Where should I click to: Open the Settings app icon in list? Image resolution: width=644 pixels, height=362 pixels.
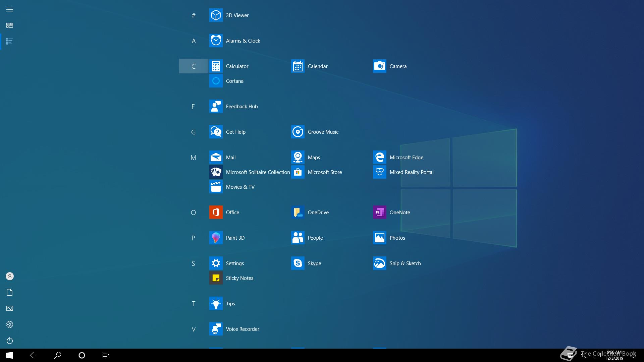click(x=216, y=263)
